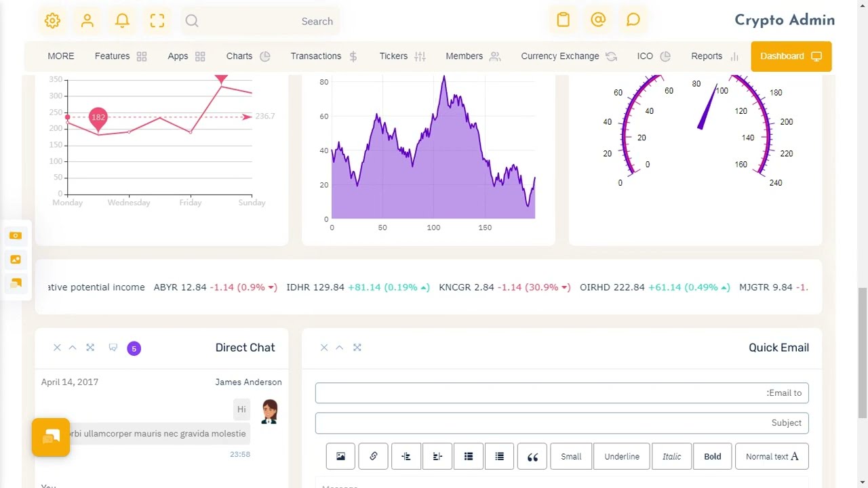Expand the Transactions menu
Viewport: 868px width, 488px height.
tap(324, 56)
